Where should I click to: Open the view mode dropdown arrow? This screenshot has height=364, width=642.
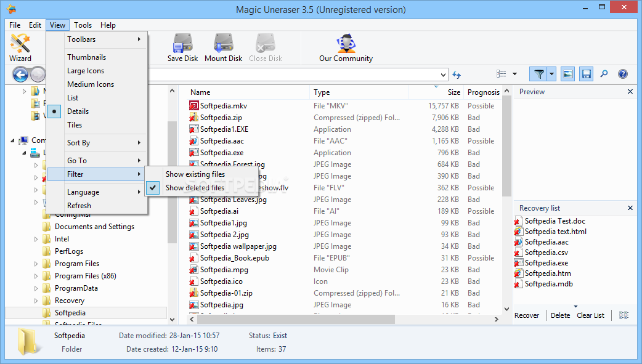tap(514, 74)
